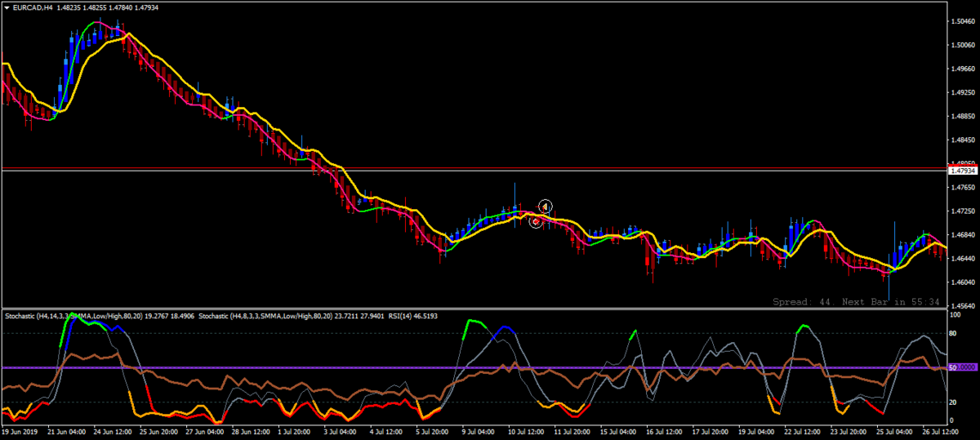Click the 1.50060 price axis value
The image size is (980, 440).
coord(964,46)
